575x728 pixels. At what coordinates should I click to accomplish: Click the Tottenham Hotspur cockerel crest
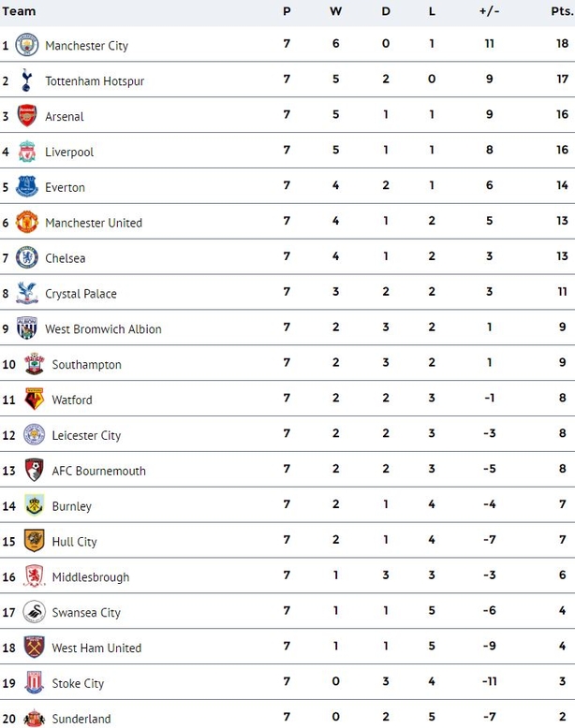[x=26, y=80]
